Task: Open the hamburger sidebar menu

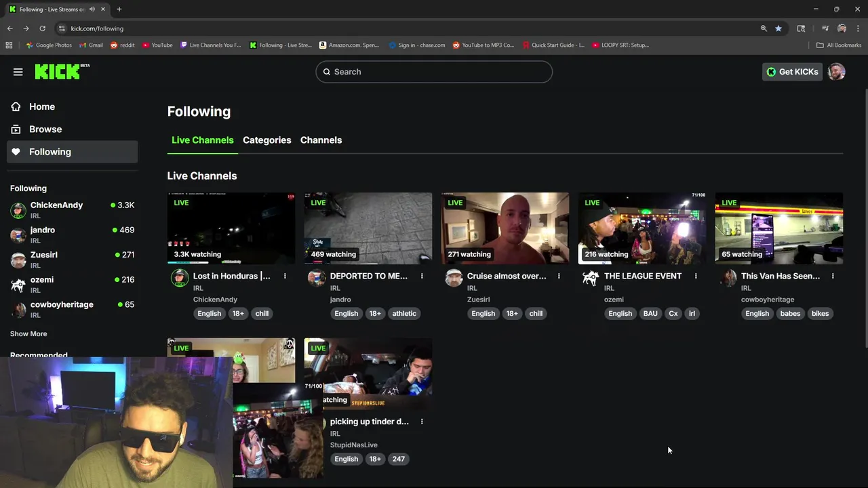Action: point(18,72)
